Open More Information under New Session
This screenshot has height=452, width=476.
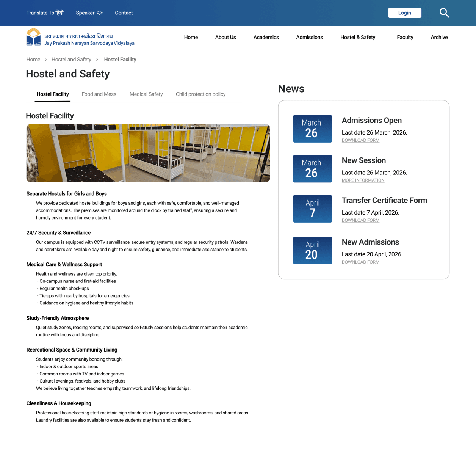(x=363, y=180)
